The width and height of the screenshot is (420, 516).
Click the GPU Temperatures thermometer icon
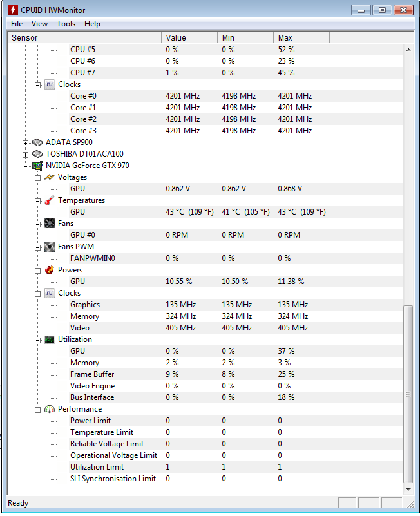[x=50, y=200]
